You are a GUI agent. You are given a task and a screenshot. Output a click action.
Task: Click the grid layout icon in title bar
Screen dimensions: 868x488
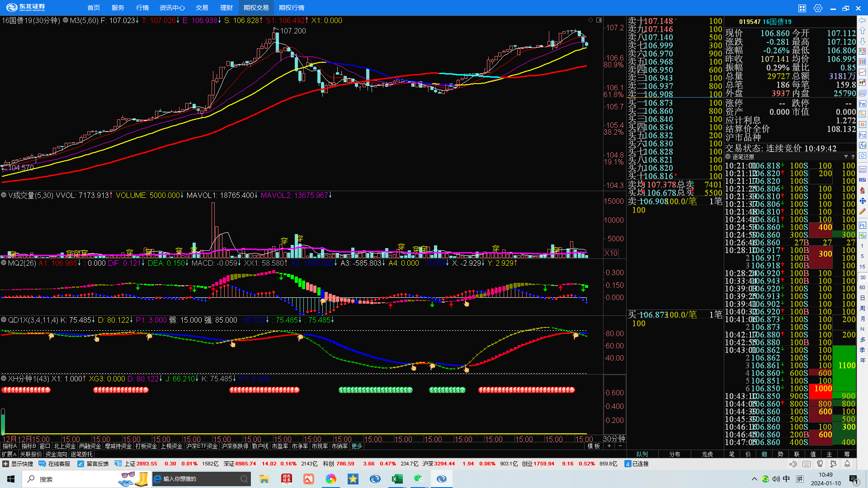[802, 8]
